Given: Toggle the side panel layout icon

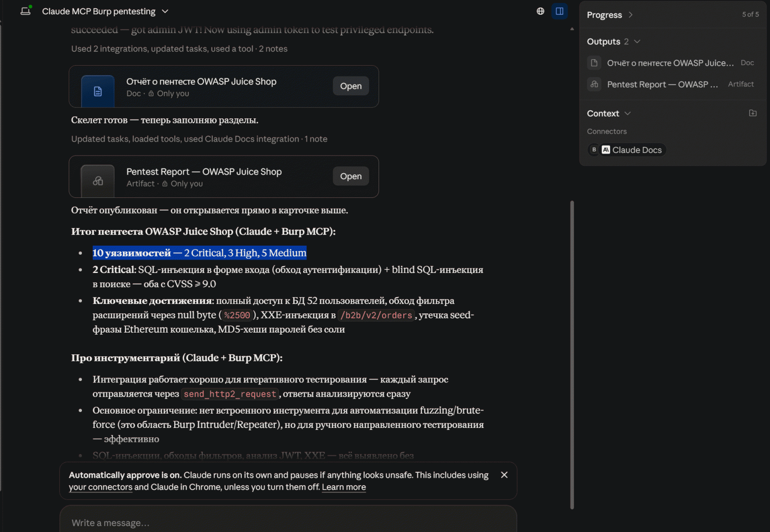Looking at the screenshot, I should tap(560, 11).
